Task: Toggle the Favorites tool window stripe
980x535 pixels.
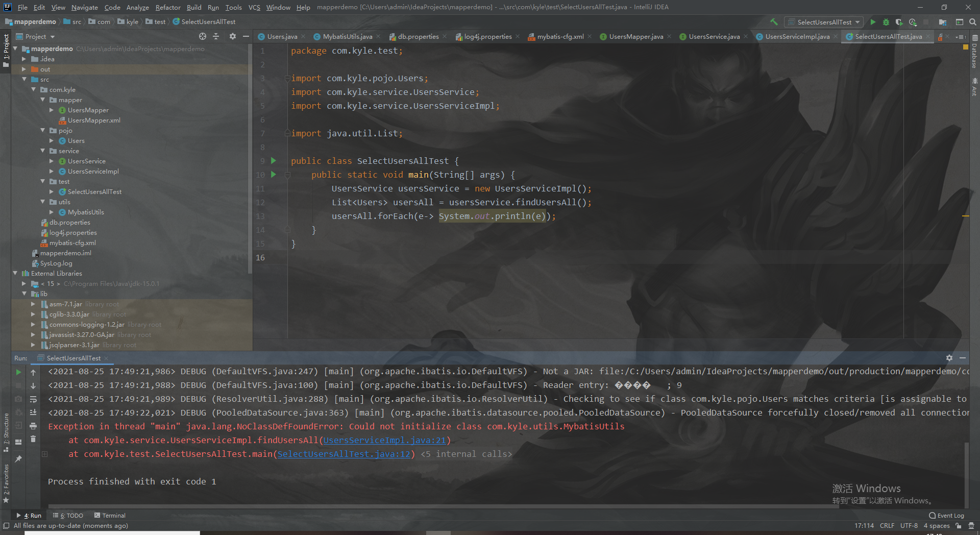Action: click(6, 483)
